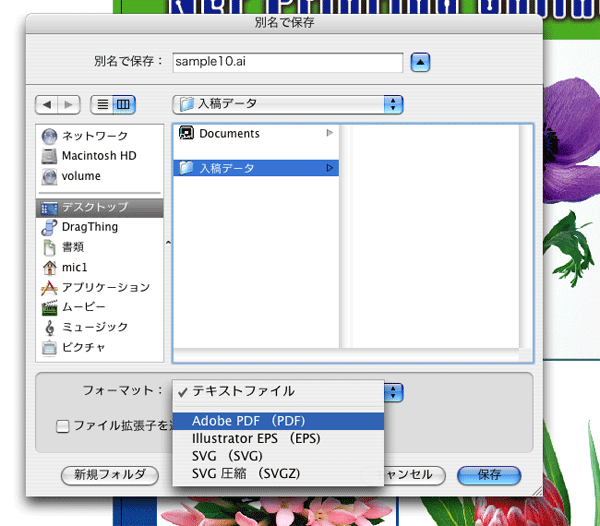The height and width of the screenshot is (526, 600).
Task: Enable the ファイル拡張子 checkbox
Action: click(63, 426)
